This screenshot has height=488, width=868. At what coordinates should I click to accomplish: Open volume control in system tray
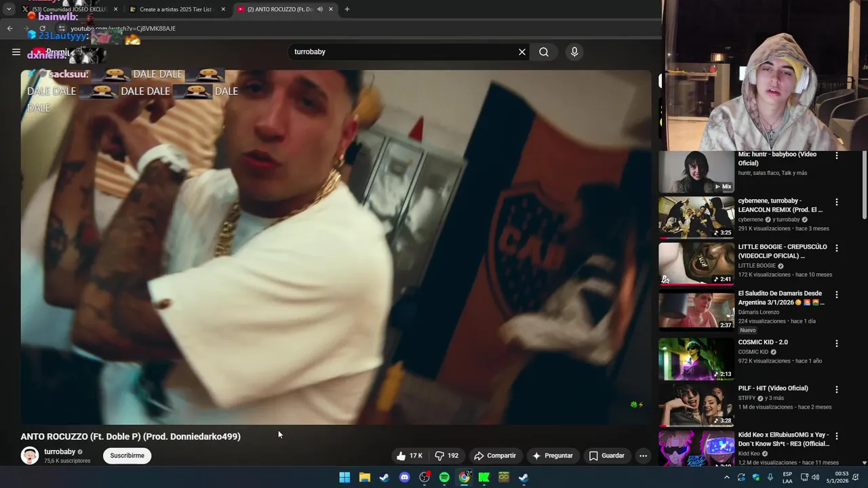click(x=814, y=477)
